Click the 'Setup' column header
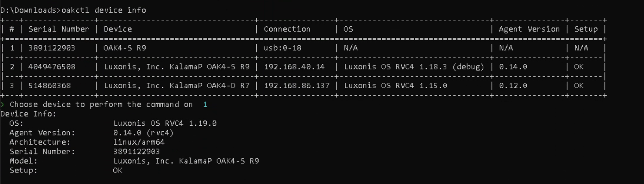This screenshot has height=184, width=644. point(586,29)
